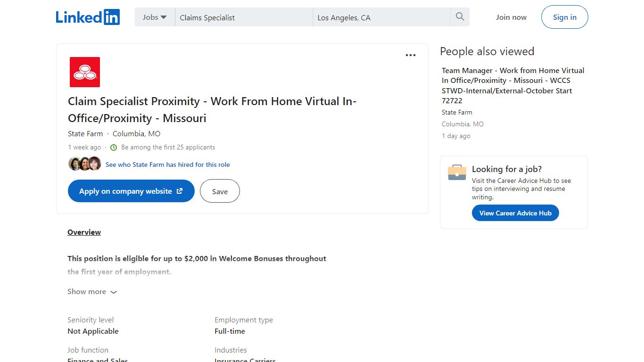Open the three-dots more options menu

411,55
